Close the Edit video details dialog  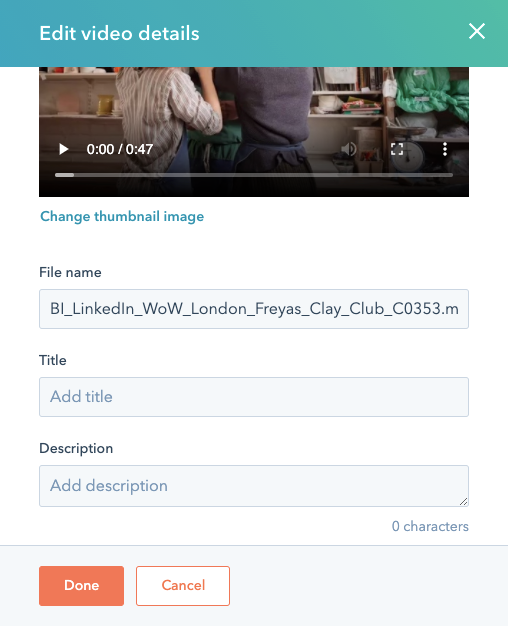477,31
